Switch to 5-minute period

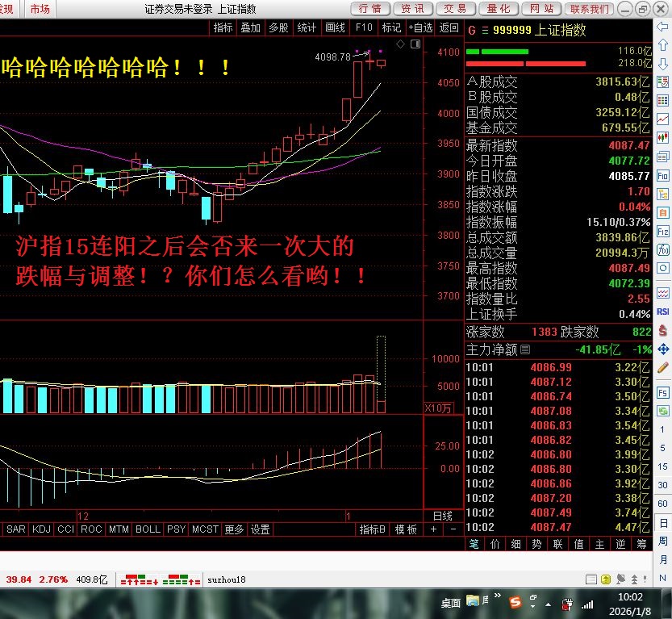click(662, 448)
